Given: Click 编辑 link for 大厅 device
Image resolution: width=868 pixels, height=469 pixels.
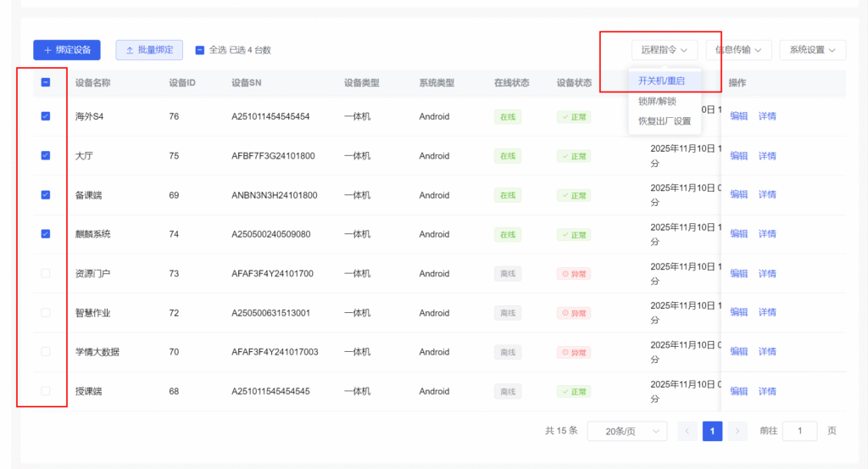Looking at the screenshot, I should click(739, 155).
